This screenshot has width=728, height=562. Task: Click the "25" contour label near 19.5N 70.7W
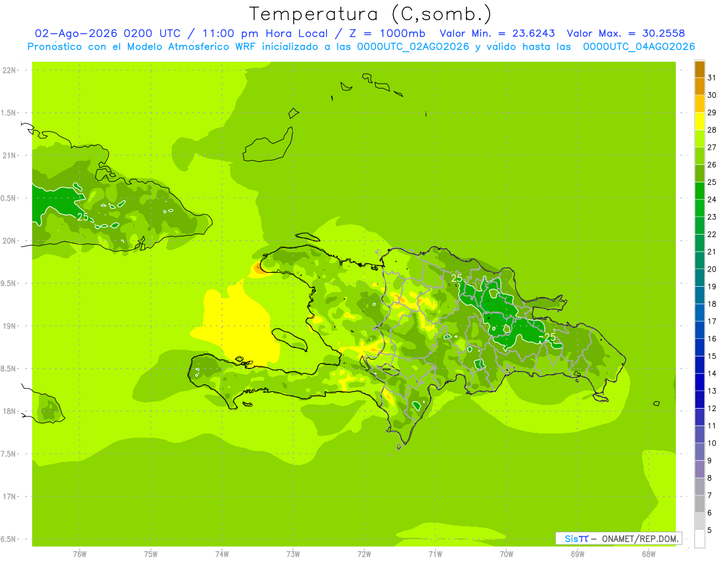click(x=456, y=278)
